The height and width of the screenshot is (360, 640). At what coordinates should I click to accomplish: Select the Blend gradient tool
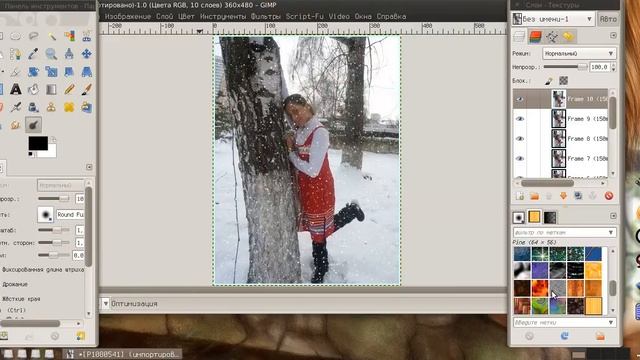pyautogui.click(x=51, y=89)
